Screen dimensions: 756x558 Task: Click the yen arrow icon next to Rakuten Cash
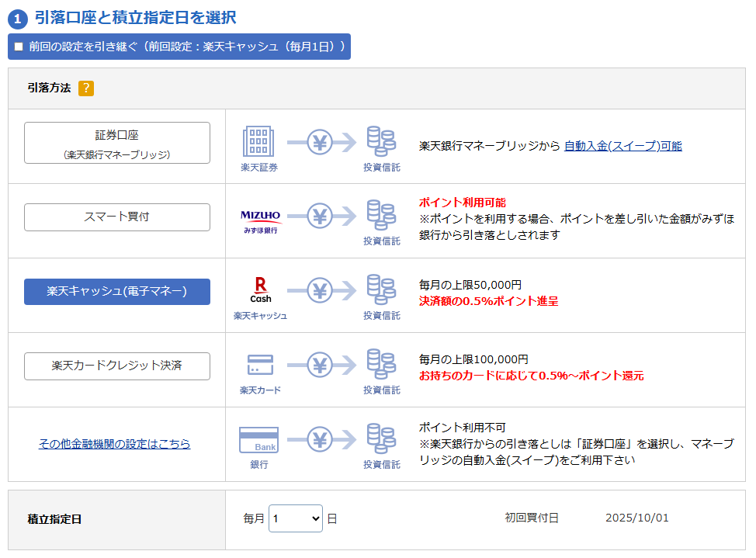click(321, 290)
